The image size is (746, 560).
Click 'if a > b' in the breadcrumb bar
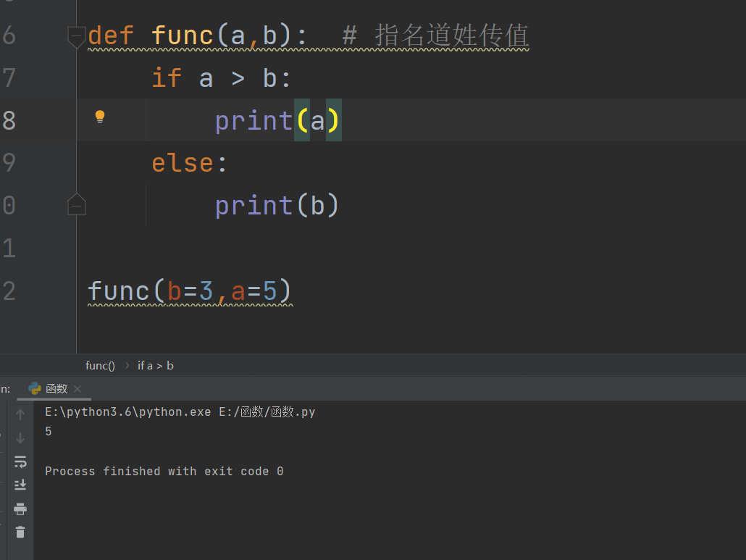pos(156,365)
